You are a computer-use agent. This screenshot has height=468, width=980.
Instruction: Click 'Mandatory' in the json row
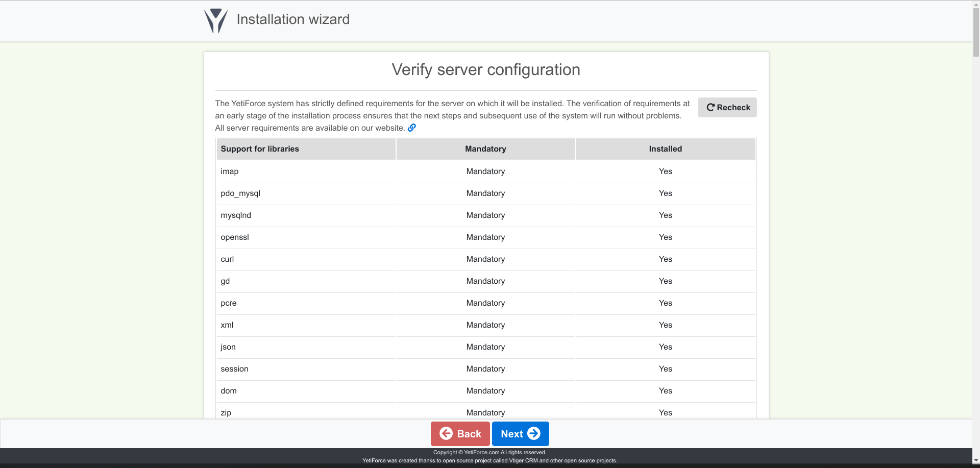tap(485, 347)
